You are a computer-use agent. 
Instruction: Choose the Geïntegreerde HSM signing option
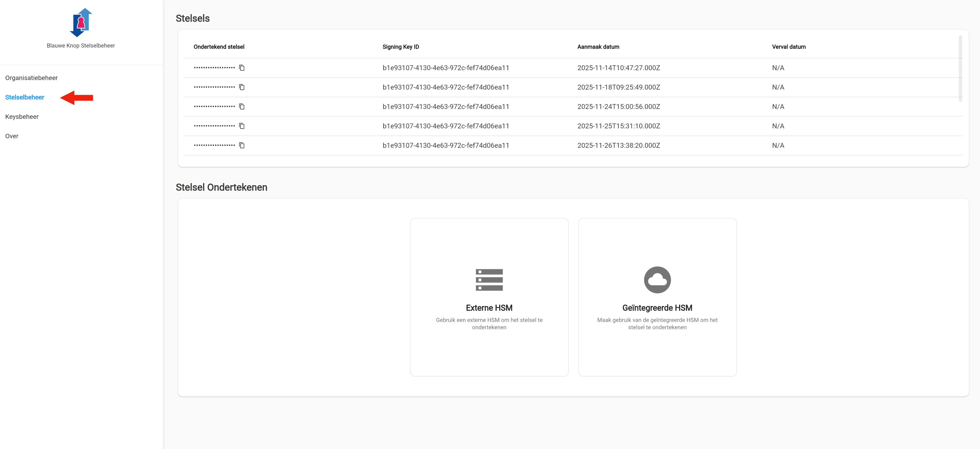click(x=657, y=308)
